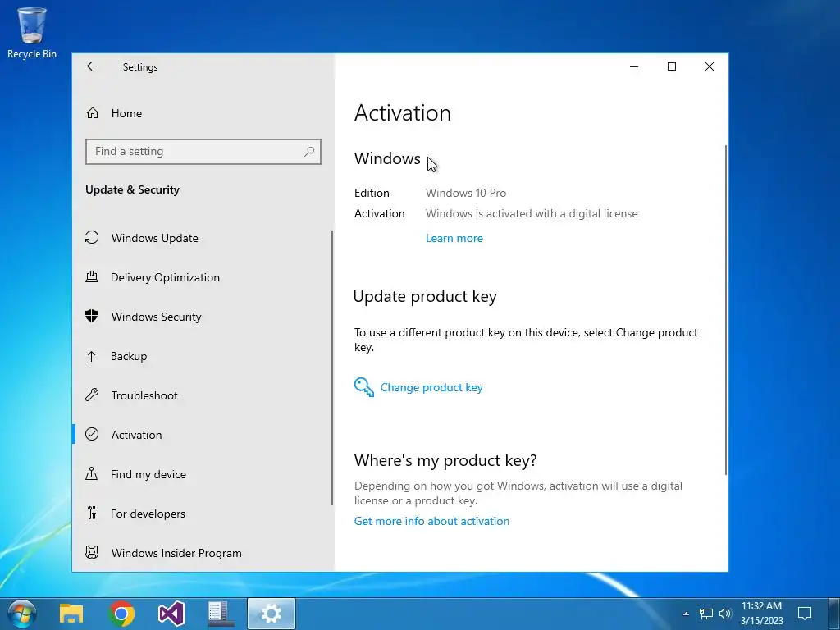Click the network tray icon
Image resolution: width=840 pixels, height=630 pixels.
[706, 614]
